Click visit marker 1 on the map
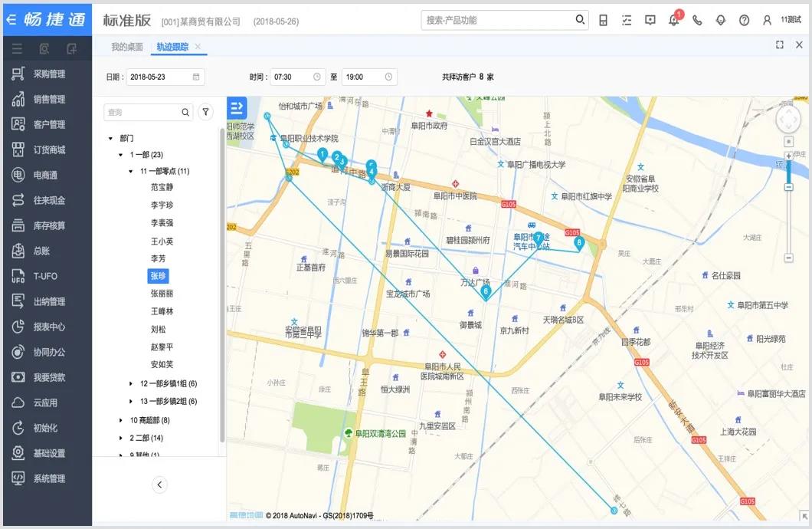812x529 pixels. point(322,155)
